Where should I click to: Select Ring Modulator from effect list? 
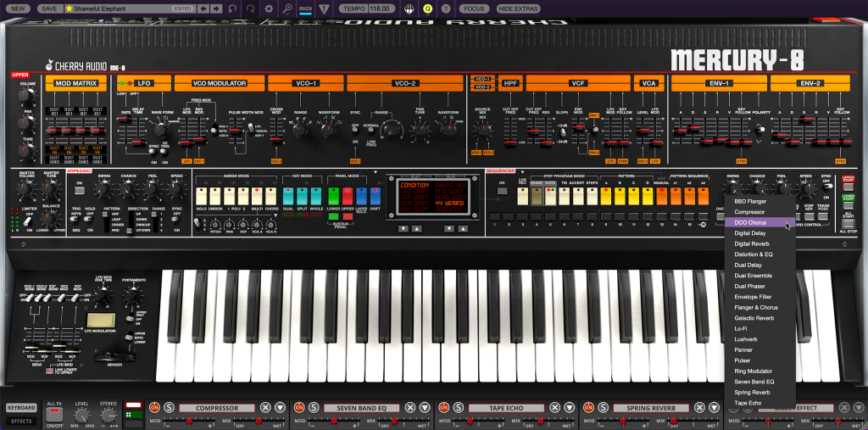coord(759,371)
